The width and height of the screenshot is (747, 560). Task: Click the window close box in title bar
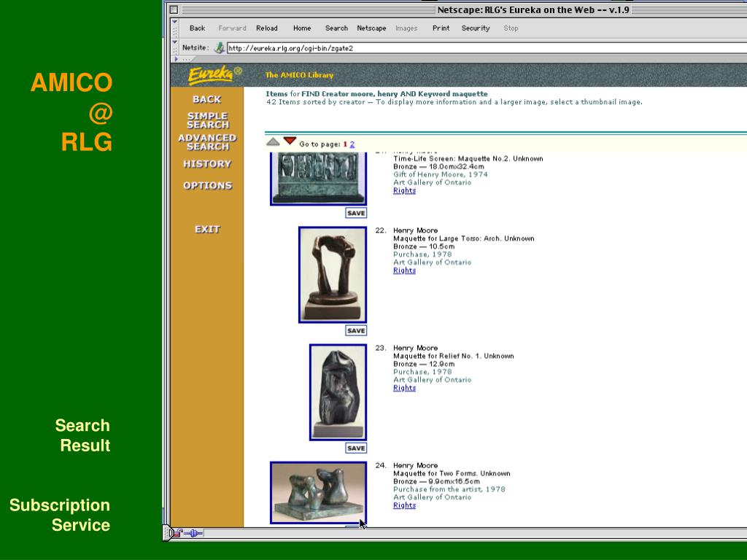click(x=174, y=9)
